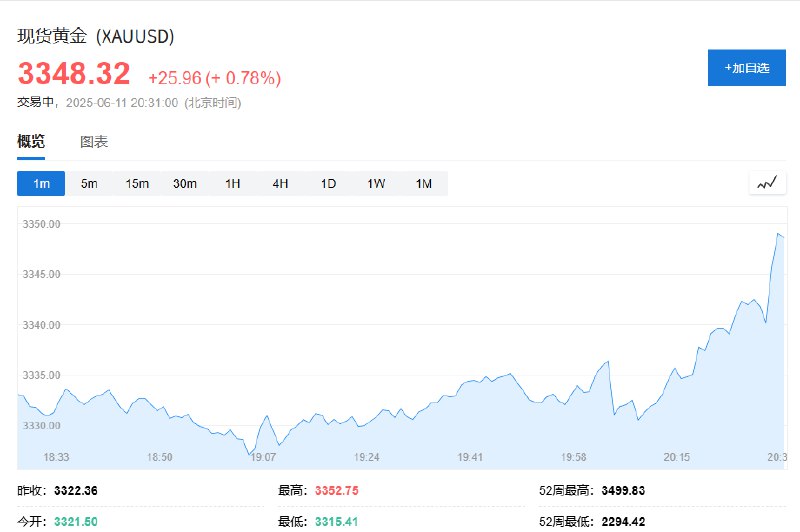Click the 19:07 time marker on chart
800x532 pixels.
[263, 457]
